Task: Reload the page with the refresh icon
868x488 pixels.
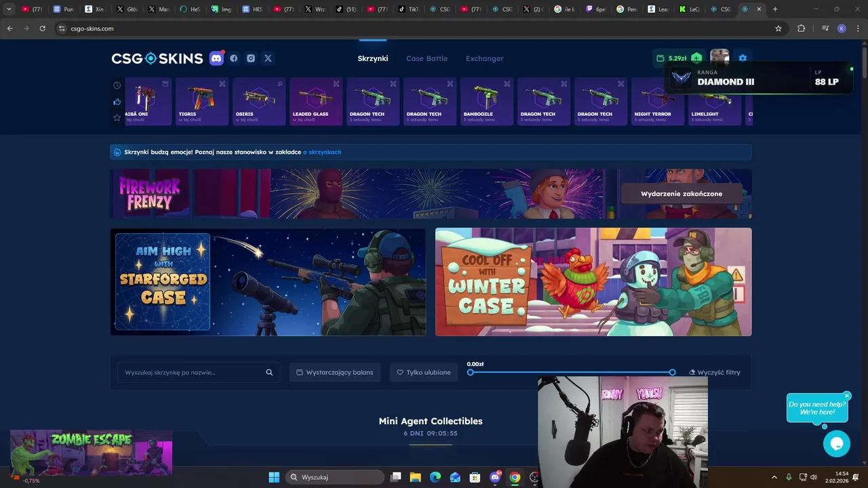Action: [x=42, y=28]
